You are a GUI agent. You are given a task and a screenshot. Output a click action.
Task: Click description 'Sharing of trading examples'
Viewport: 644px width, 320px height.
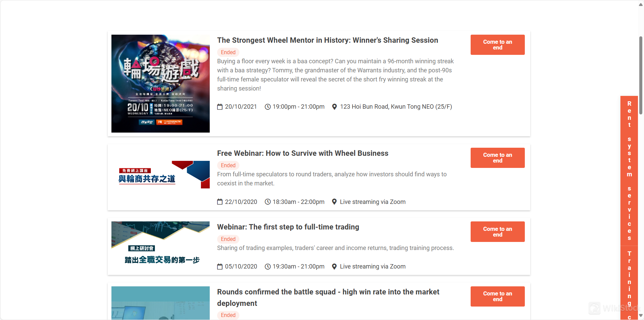point(336,248)
